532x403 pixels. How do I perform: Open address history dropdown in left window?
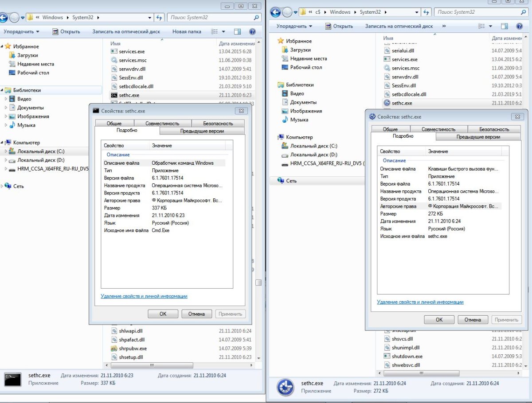tap(150, 18)
